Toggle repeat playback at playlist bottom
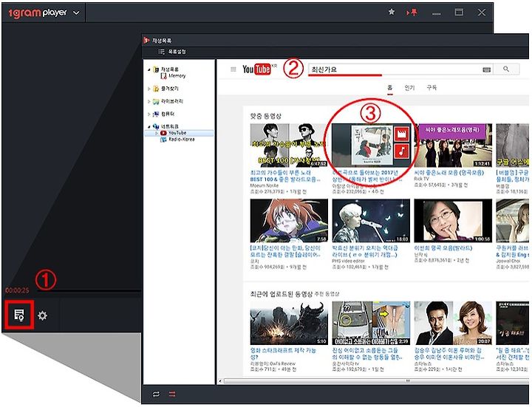 coord(156,394)
